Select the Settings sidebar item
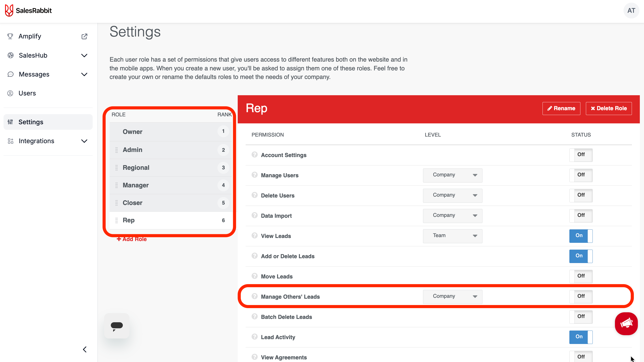The height and width of the screenshot is (362, 644). pyautogui.click(x=31, y=122)
